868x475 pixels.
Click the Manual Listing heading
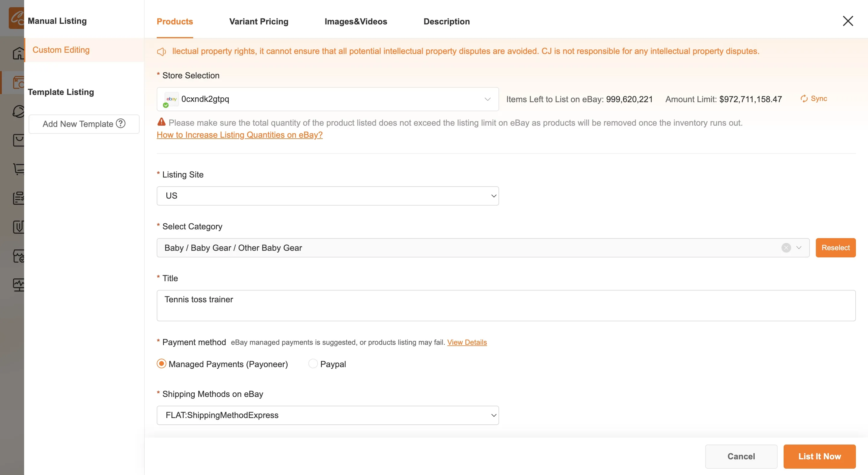tap(57, 21)
